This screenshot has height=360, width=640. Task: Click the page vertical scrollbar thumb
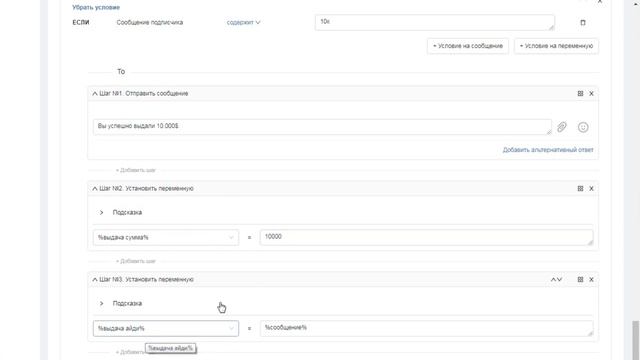tap(636, 340)
